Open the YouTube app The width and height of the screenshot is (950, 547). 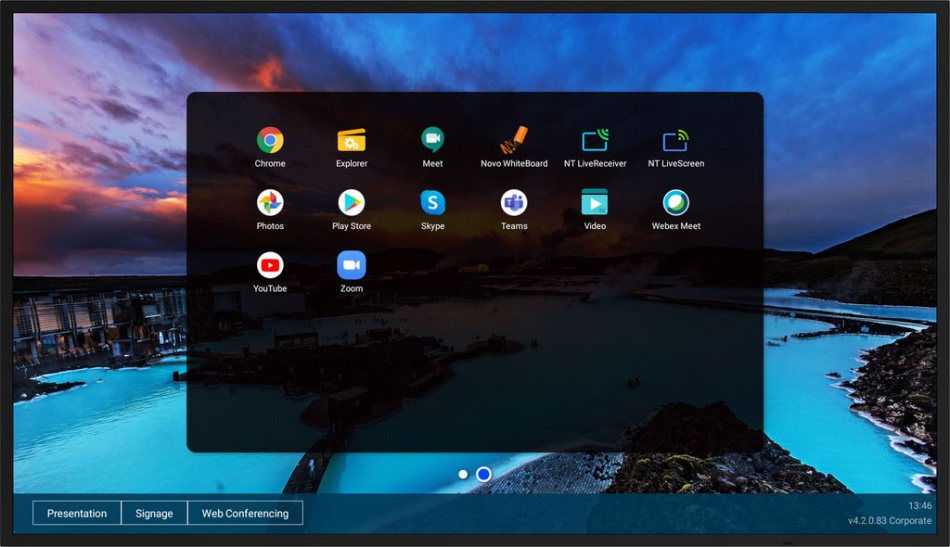[x=270, y=265]
